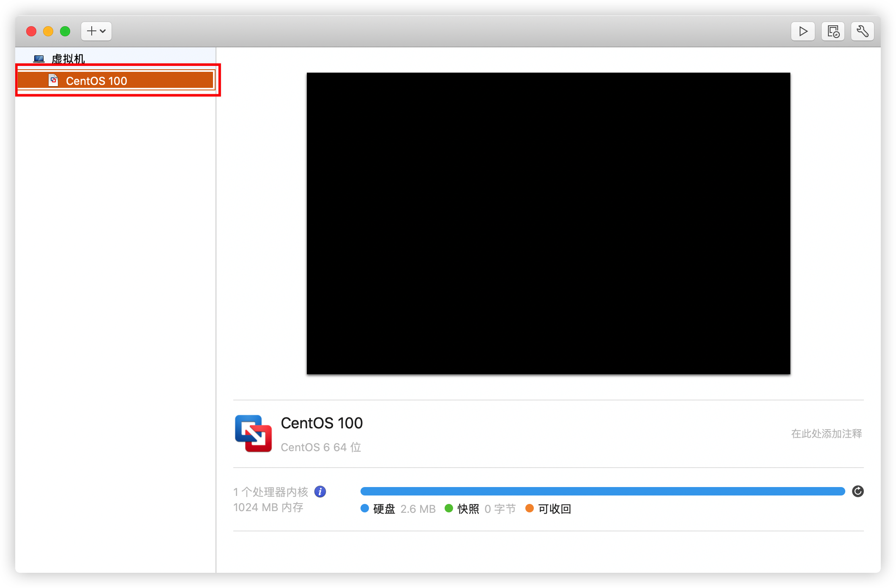Click the black virtual machine preview screen

(548, 223)
